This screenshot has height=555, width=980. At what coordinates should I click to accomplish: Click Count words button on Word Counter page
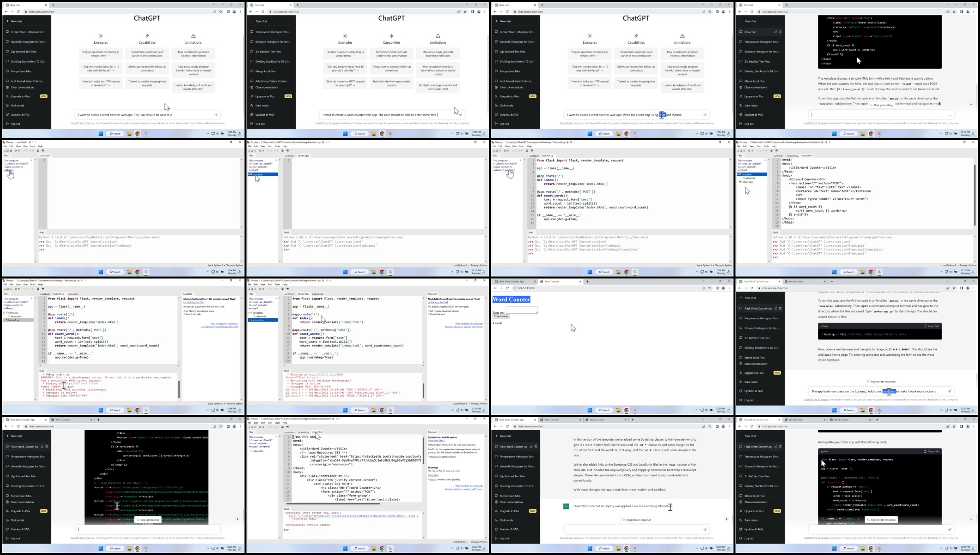point(501,317)
